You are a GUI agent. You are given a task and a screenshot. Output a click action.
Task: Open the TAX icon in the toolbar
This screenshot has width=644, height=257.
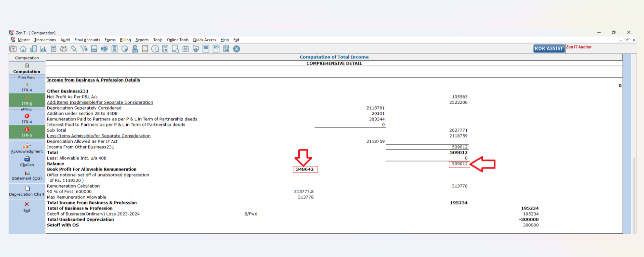pyautogui.click(x=94, y=49)
